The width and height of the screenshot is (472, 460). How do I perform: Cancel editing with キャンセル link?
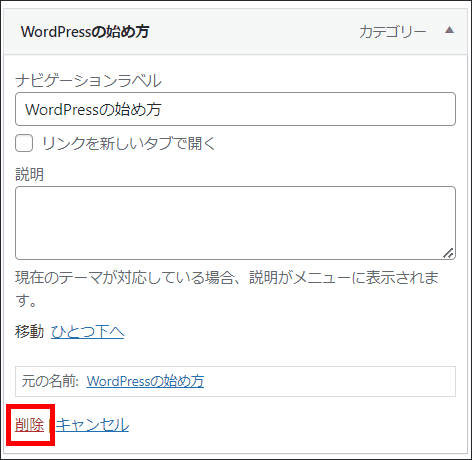[92, 425]
